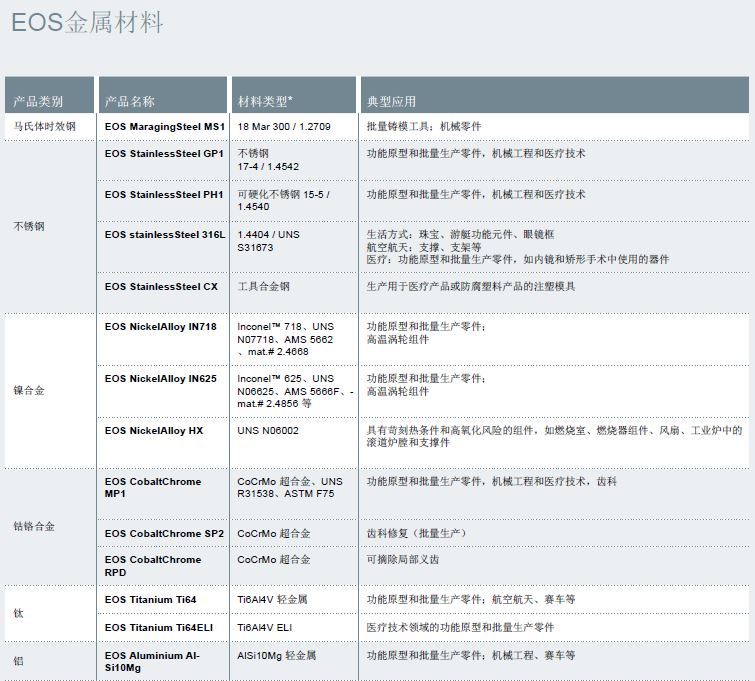Click the 钴铬合金 category cell
This screenshot has width=755, height=681.
(x=34, y=526)
